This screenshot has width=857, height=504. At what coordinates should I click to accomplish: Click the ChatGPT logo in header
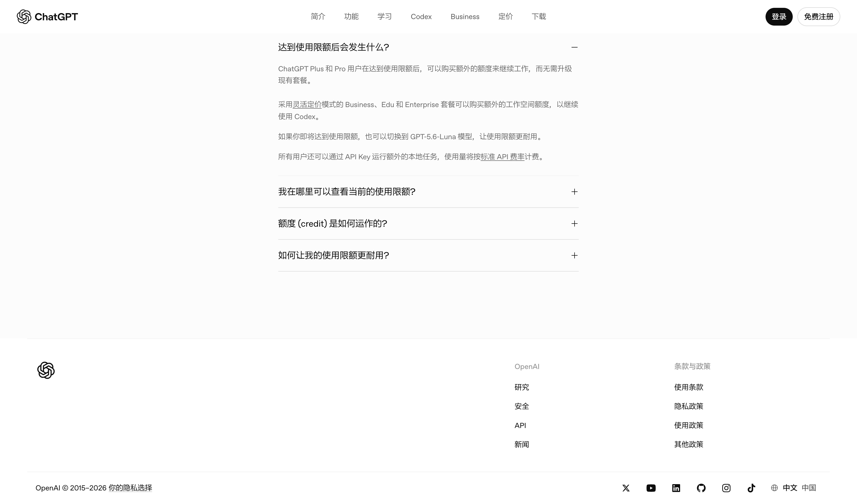pyautogui.click(x=47, y=17)
